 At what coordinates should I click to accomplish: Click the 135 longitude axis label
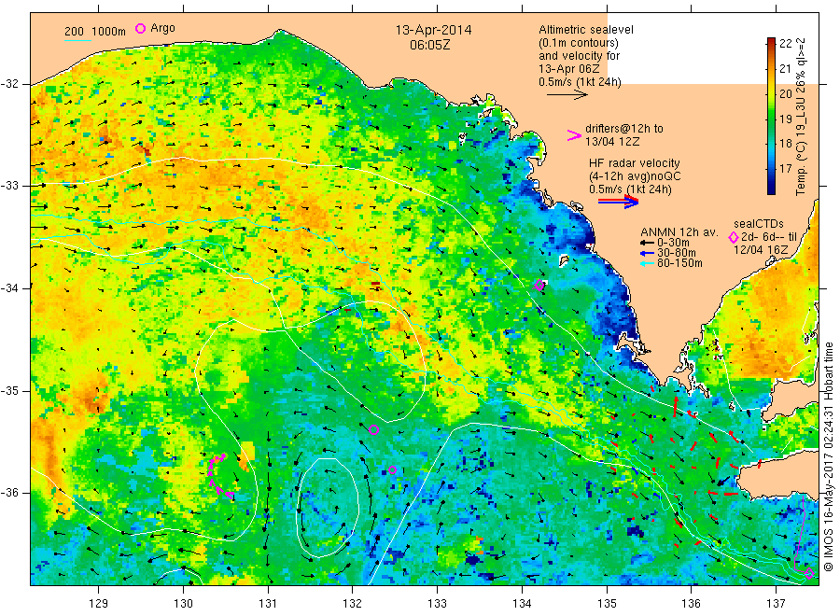coord(607,604)
